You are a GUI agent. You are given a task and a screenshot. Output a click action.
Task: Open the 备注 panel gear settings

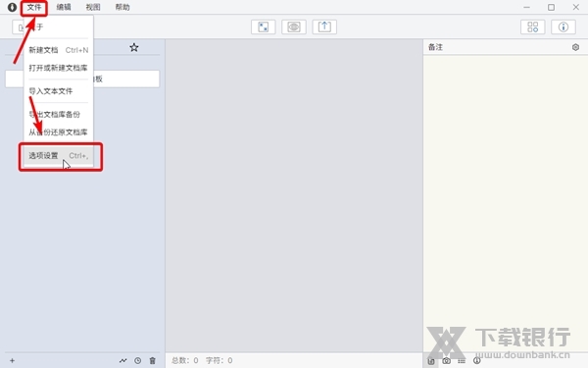click(x=575, y=47)
